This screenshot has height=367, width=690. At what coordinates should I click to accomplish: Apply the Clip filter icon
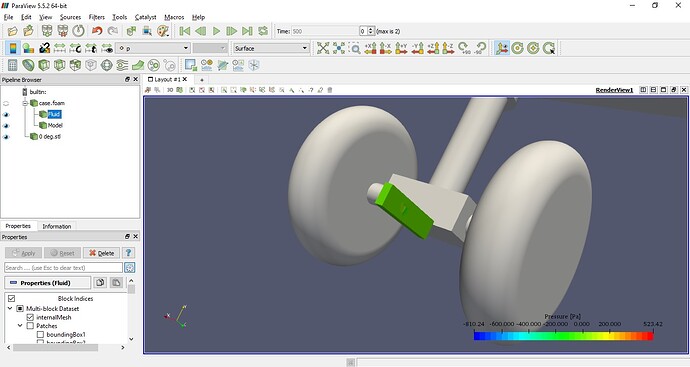click(x=44, y=65)
